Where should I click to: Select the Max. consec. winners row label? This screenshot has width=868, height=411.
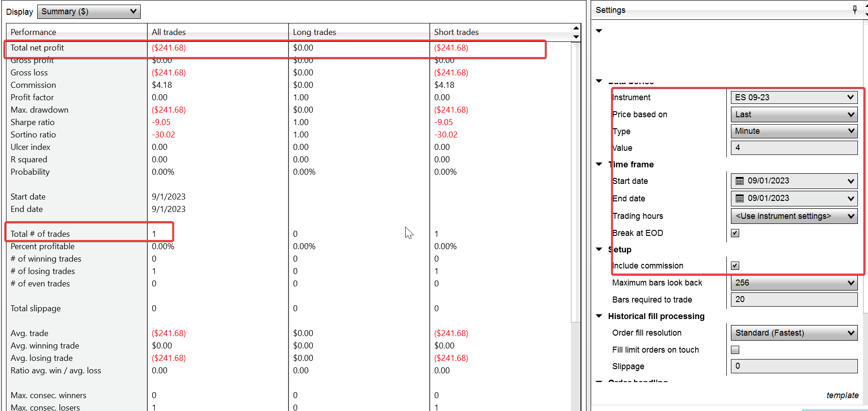coord(48,395)
